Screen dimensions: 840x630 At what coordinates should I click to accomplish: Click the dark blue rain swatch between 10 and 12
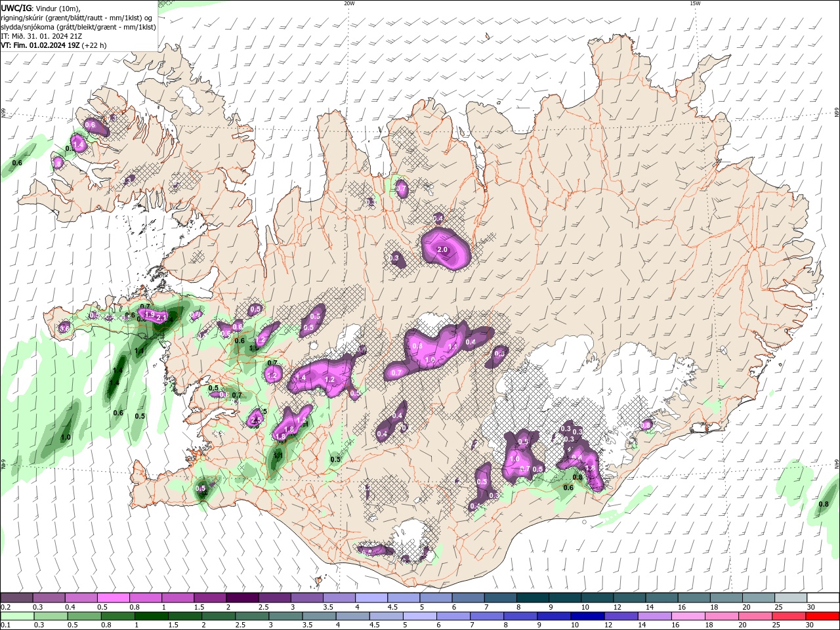pos(587,616)
